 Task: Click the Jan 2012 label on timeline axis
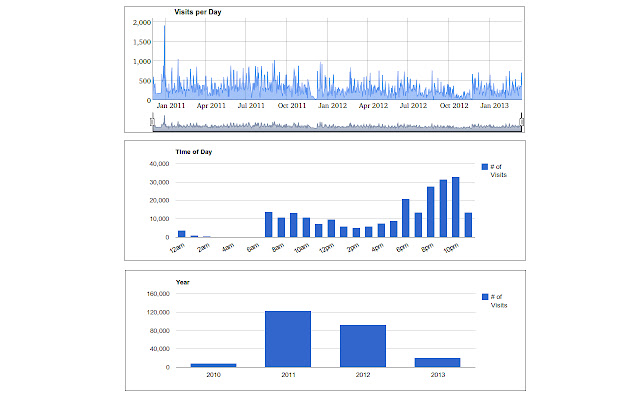coord(331,104)
